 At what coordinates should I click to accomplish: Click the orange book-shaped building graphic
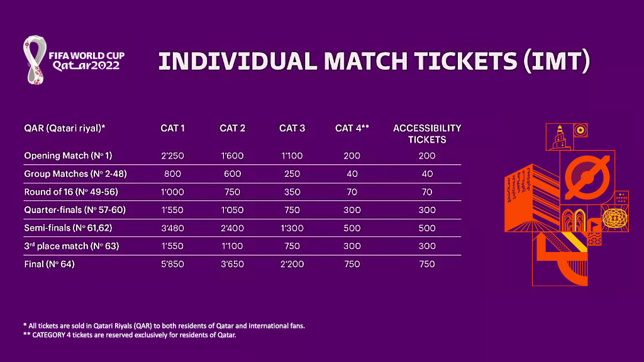(532, 198)
